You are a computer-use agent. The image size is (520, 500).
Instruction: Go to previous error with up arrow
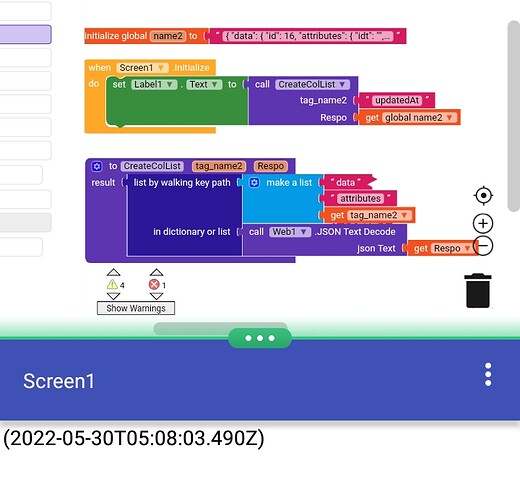tap(156, 272)
